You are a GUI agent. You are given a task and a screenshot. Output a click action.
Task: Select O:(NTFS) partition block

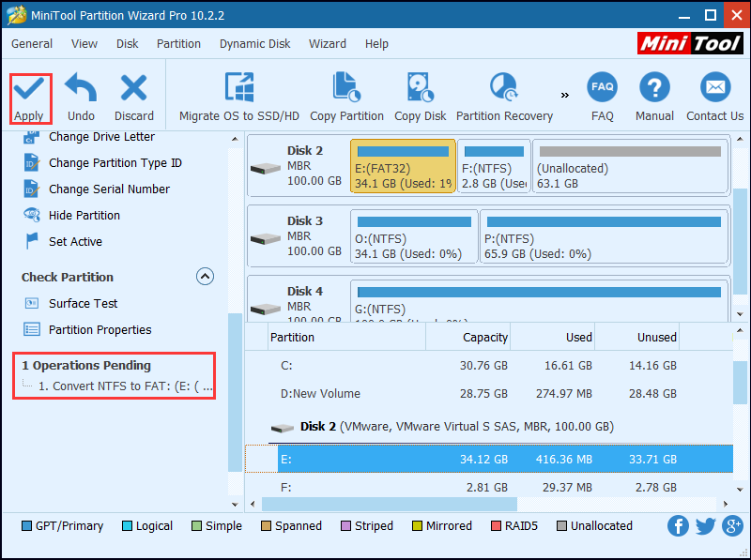pos(414,236)
